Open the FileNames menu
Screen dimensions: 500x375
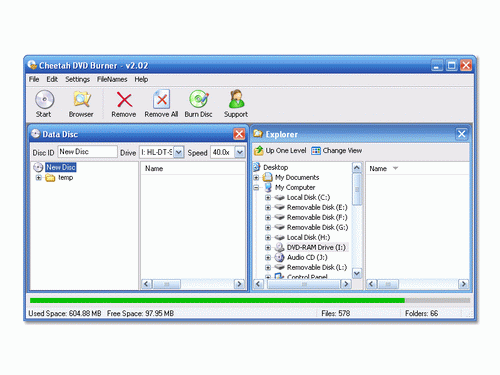[112, 79]
